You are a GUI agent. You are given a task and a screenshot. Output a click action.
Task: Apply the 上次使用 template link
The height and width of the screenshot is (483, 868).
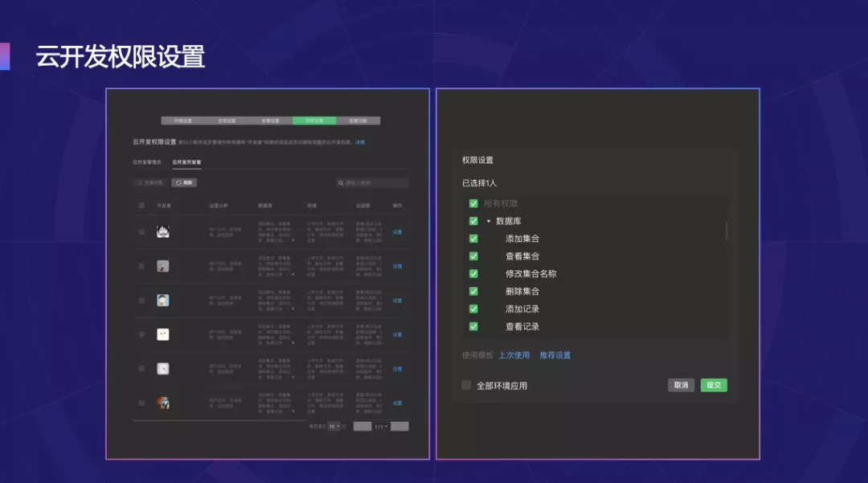pyautogui.click(x=514, y=355)
